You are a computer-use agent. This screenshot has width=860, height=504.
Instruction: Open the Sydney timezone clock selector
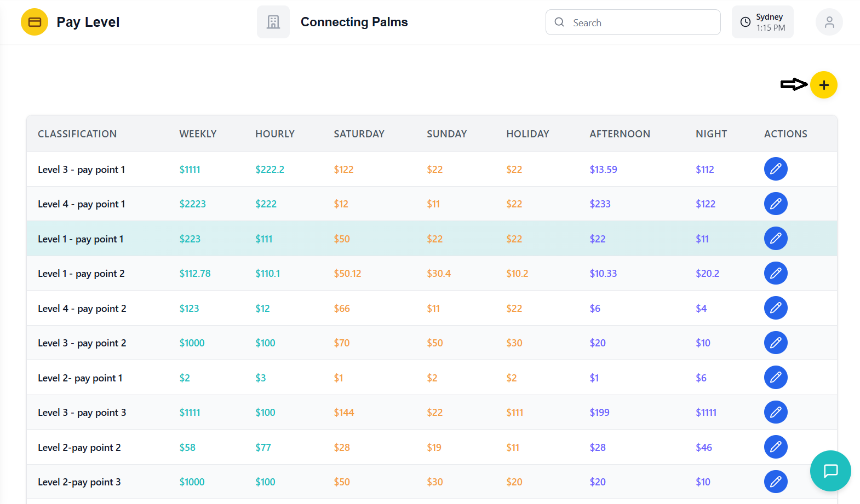(762, 22)
